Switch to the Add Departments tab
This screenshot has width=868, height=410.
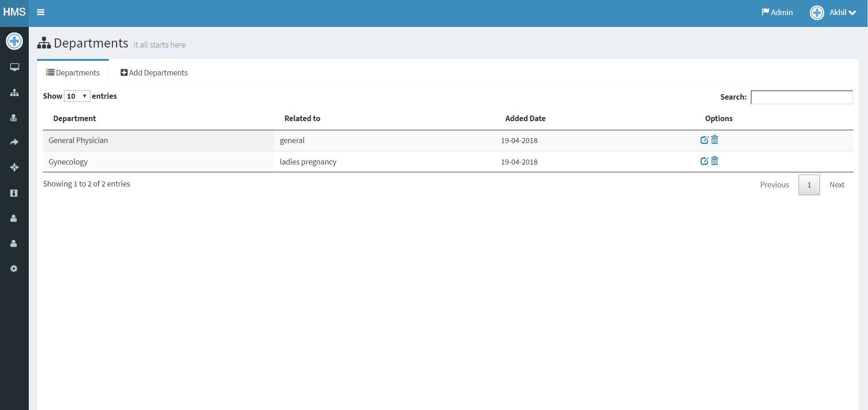click(154, 73)
